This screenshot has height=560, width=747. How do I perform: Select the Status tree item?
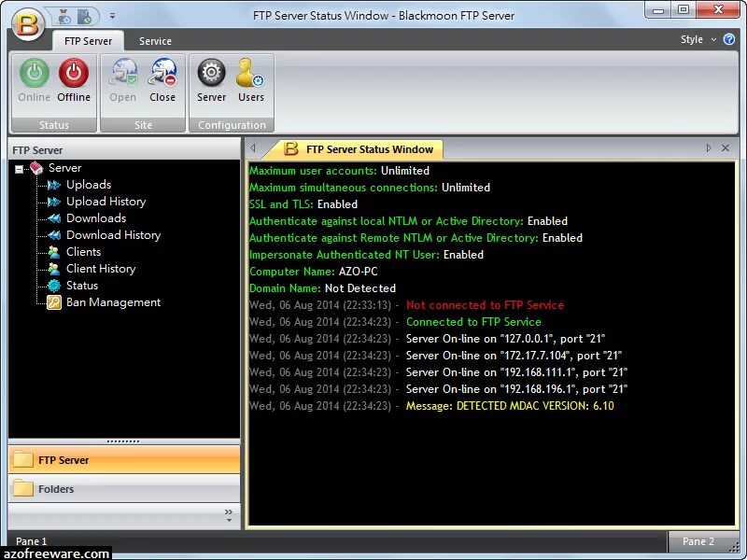(x=82, y=286)
